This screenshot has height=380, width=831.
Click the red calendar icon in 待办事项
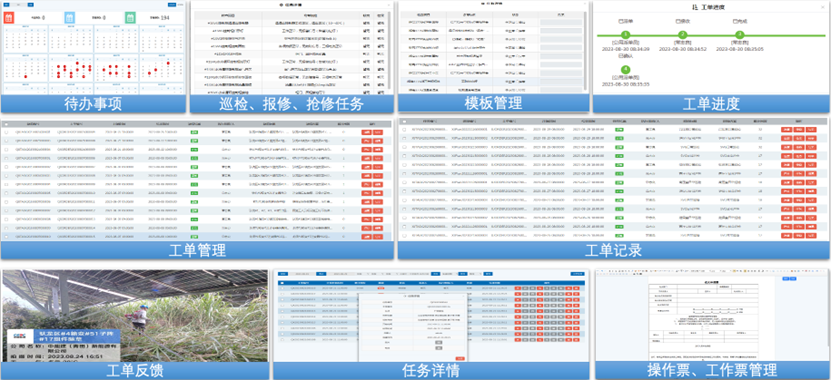click(x=9, y=17)
